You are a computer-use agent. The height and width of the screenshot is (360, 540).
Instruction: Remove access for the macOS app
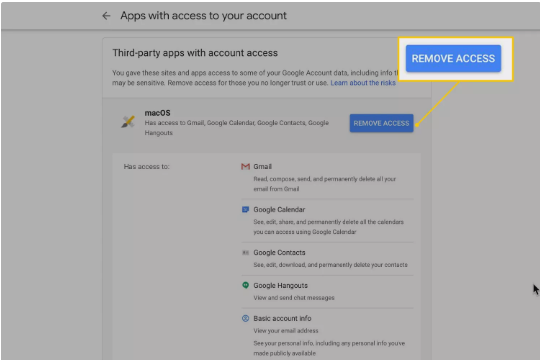coord(381,123)
